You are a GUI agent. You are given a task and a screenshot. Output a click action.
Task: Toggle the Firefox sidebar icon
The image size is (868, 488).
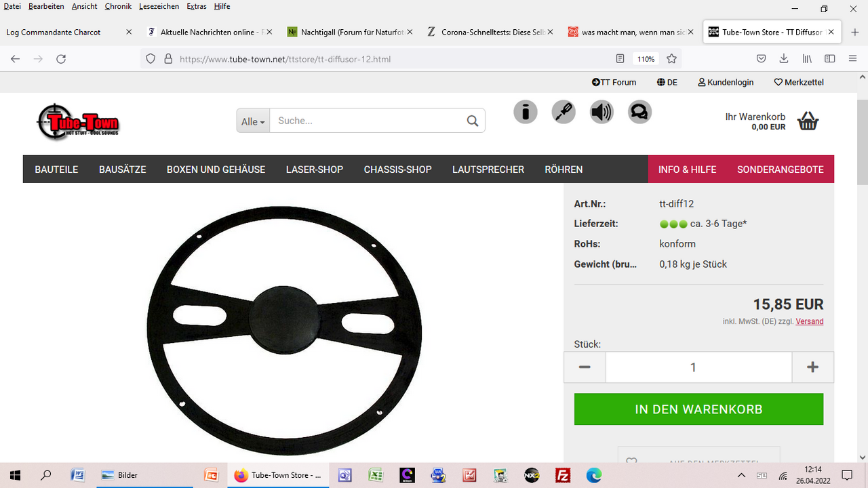(829, 59)
